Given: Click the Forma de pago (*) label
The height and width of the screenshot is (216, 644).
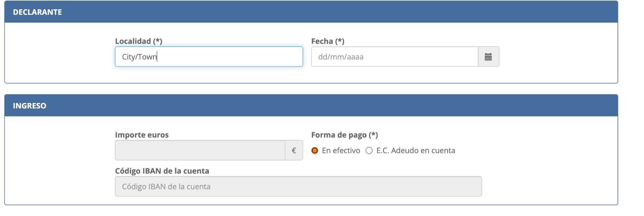Looking at the screenshot, I should click(344, 135).
